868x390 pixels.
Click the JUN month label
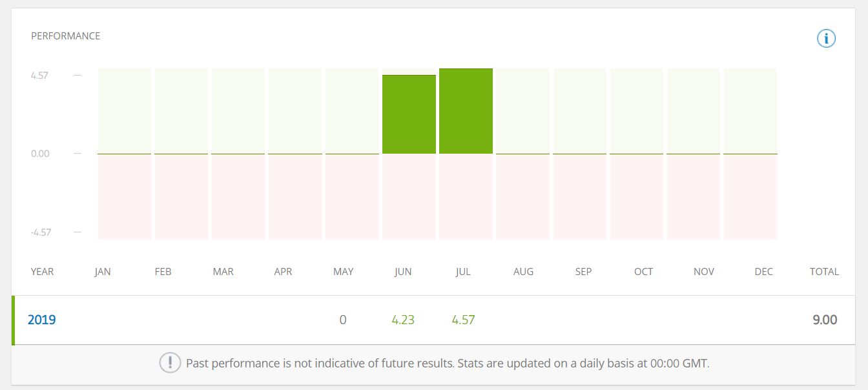click(403, 272)
